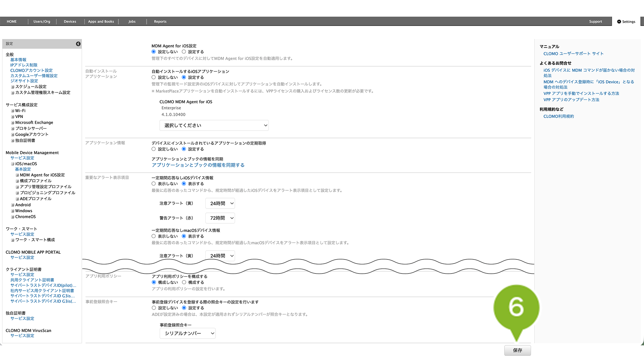Expand the VPN tree node icon
The image size is (644, 362).
pos(13,117)
